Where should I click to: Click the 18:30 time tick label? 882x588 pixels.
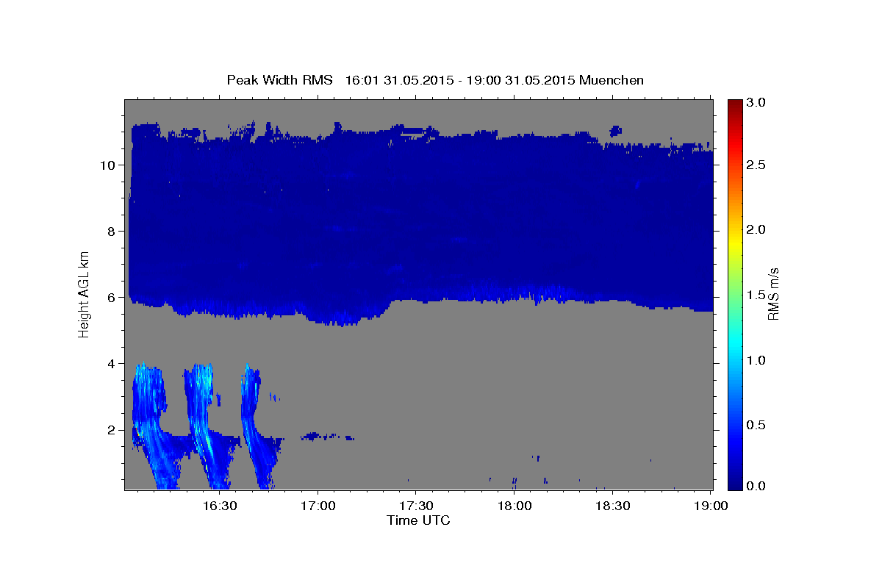tap(612, 506)
